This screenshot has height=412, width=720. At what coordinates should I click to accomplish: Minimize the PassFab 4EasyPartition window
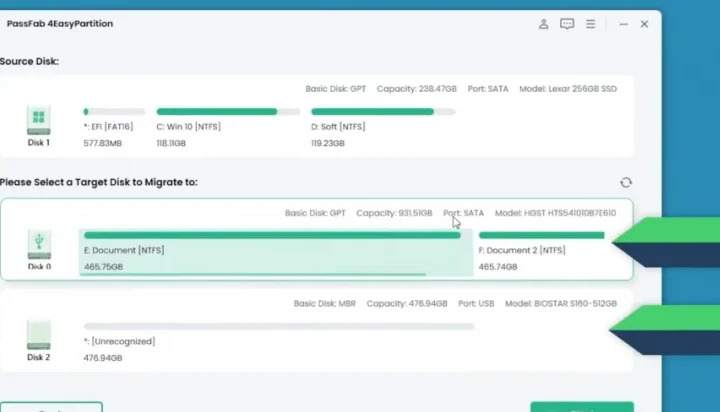(x=623, y=24)
